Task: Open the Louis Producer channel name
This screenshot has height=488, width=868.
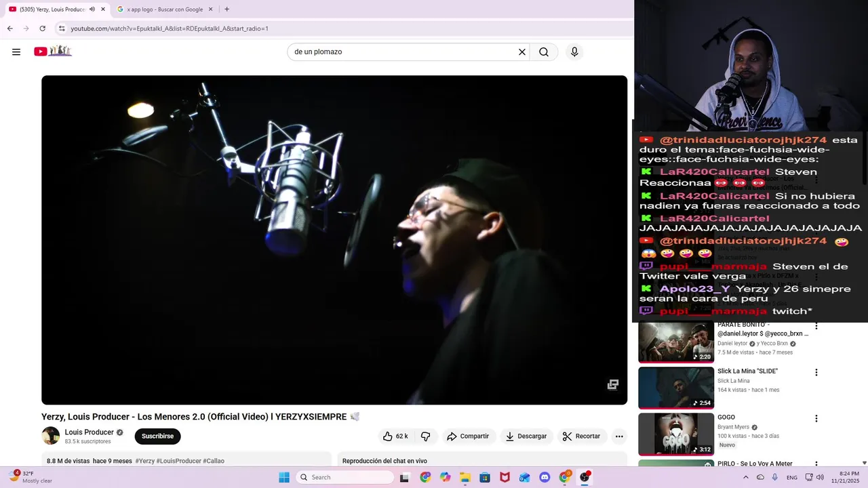Action: pos(90,432)
